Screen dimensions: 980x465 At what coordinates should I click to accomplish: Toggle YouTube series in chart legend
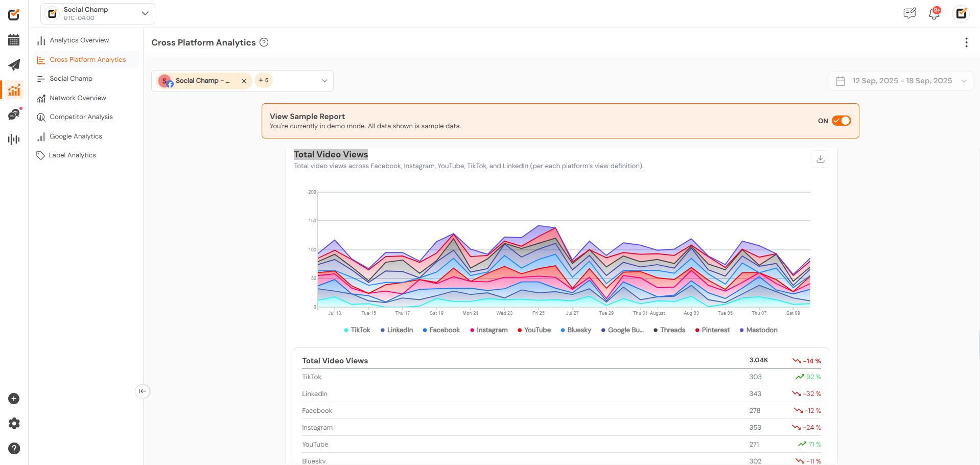pos(534,330)
